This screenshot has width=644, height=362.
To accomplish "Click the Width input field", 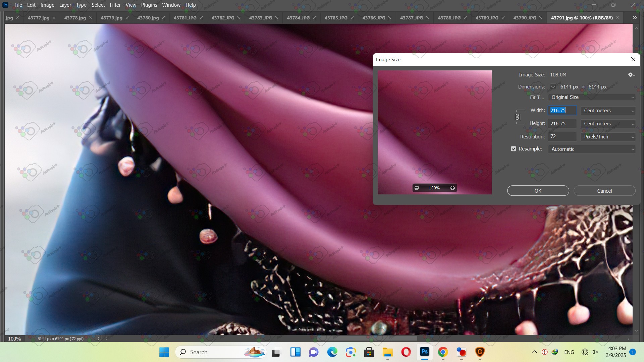I will [562, 111].
